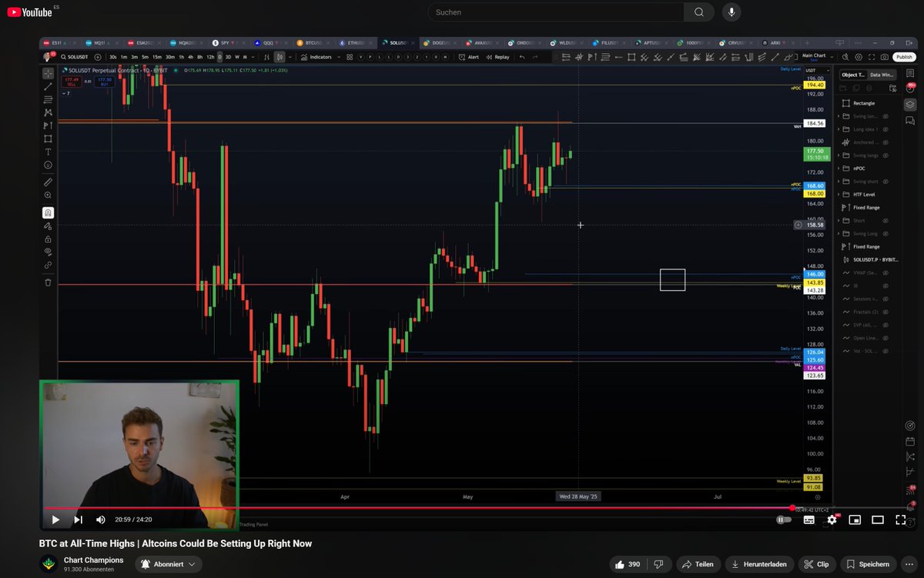Toggle autoplay switch

point(783,520)
